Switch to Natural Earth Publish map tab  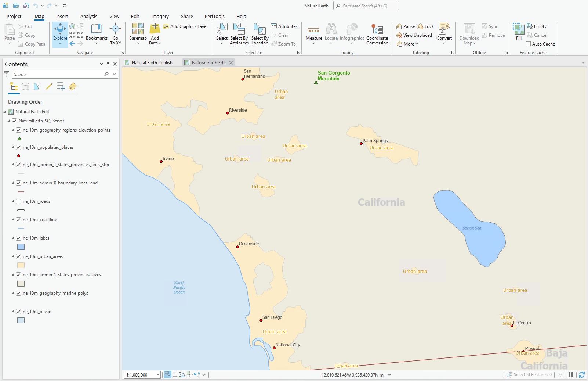click(x=152, y=63)
